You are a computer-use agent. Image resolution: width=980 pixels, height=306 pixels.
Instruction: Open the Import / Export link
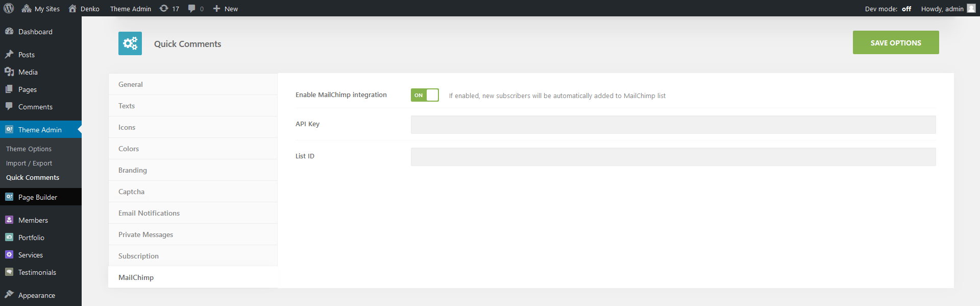29,163
